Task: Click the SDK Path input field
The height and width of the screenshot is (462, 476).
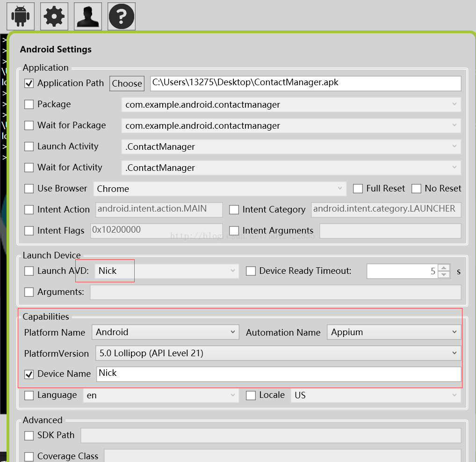Action: (271, 436)
